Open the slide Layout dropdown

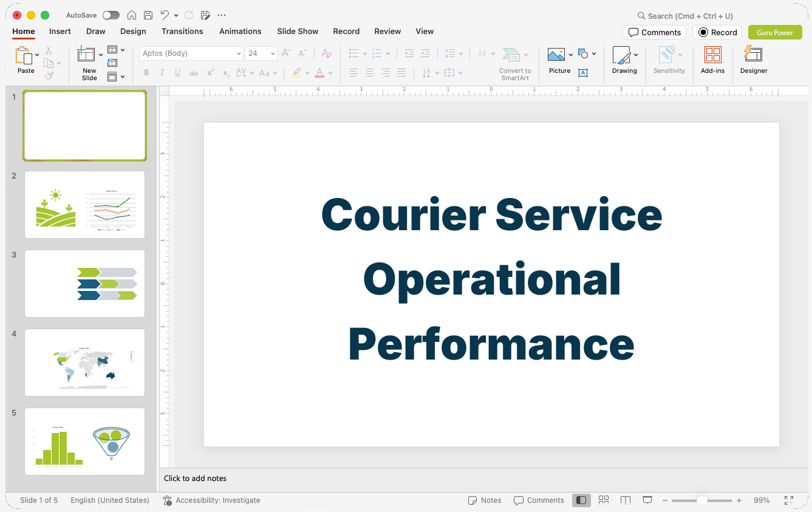[x=116, y=50]
